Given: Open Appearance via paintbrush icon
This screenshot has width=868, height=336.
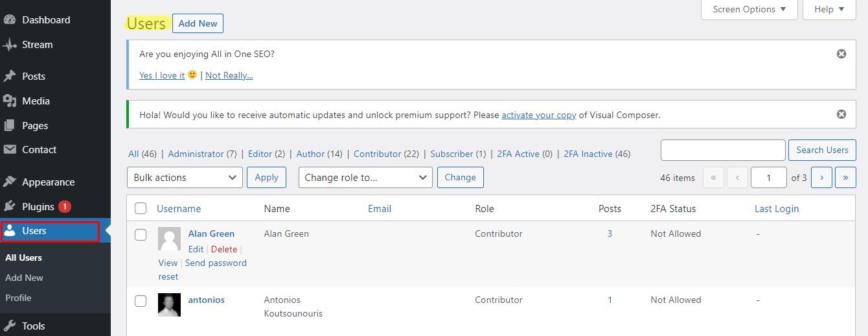Looking at the screenshot, I should click(x=9, y=182).
